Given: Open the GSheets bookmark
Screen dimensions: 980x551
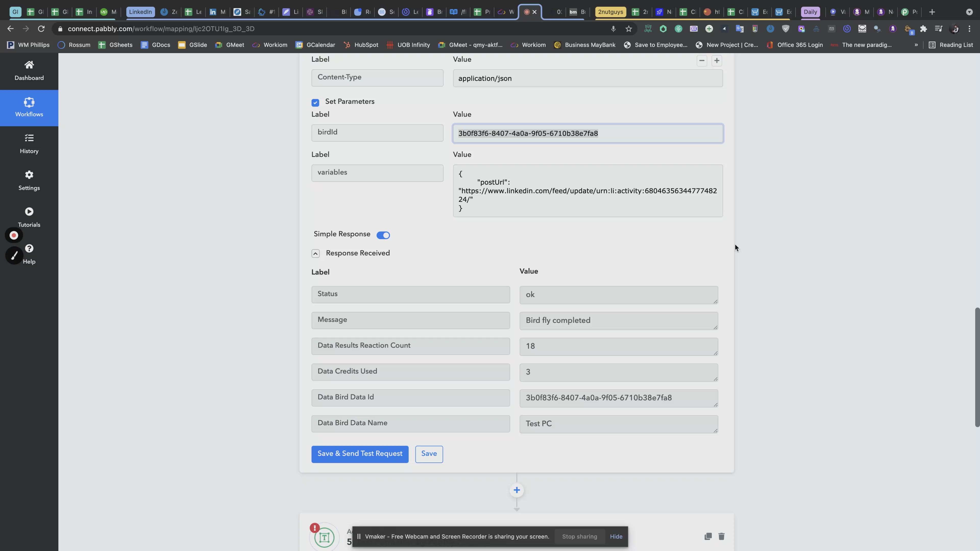Looking at the screenshot, I should 115,45.
